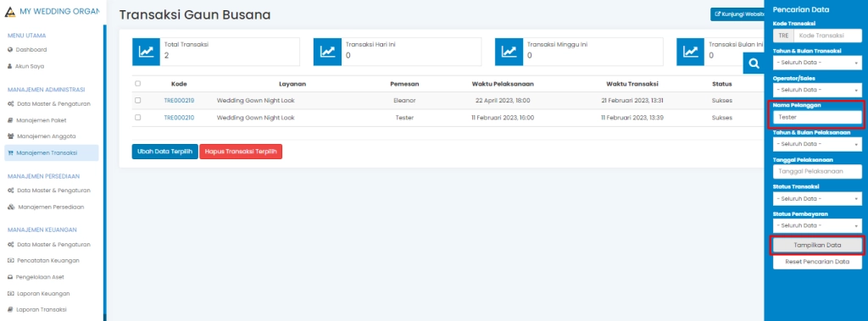
Task: Click the Akun Saya user icon
Action: (x=10, y=66)
